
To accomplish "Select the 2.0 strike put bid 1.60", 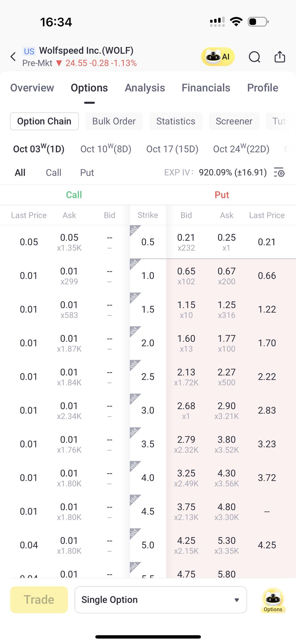I will point(186,343).
